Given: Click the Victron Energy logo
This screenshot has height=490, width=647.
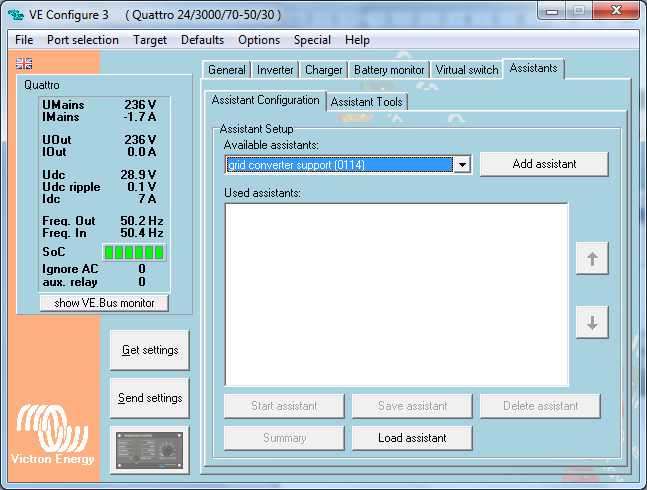Looking at the screenshot, I should click(x=53, y=435).
